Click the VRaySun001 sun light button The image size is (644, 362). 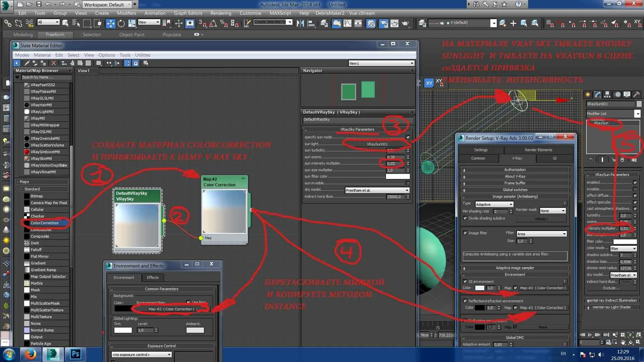(x=377, y=144)
